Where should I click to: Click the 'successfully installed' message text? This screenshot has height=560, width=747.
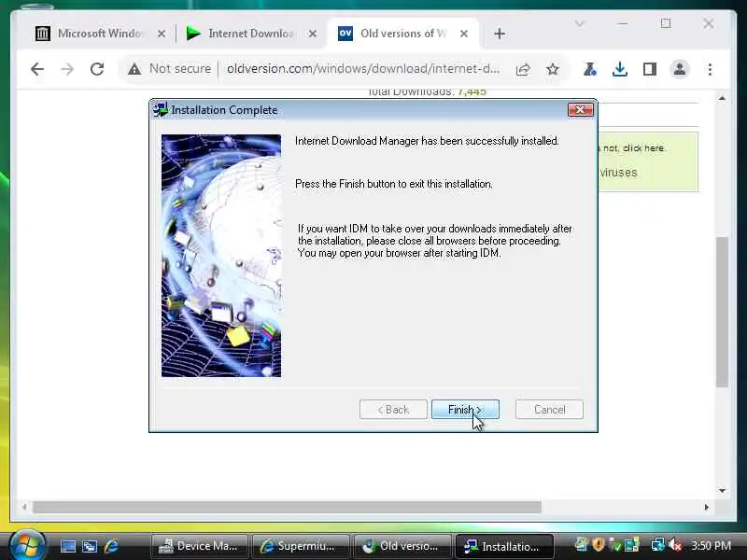coord(427,141)
